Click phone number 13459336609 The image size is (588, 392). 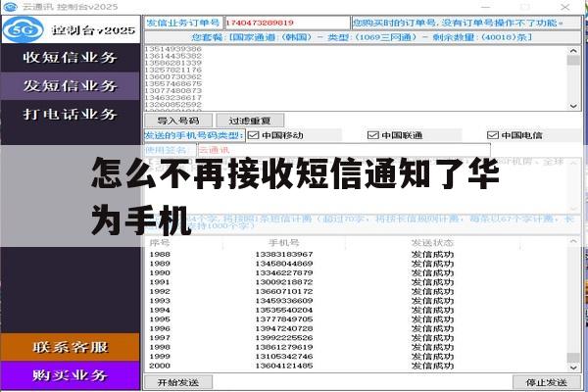[x=284, y=301]
